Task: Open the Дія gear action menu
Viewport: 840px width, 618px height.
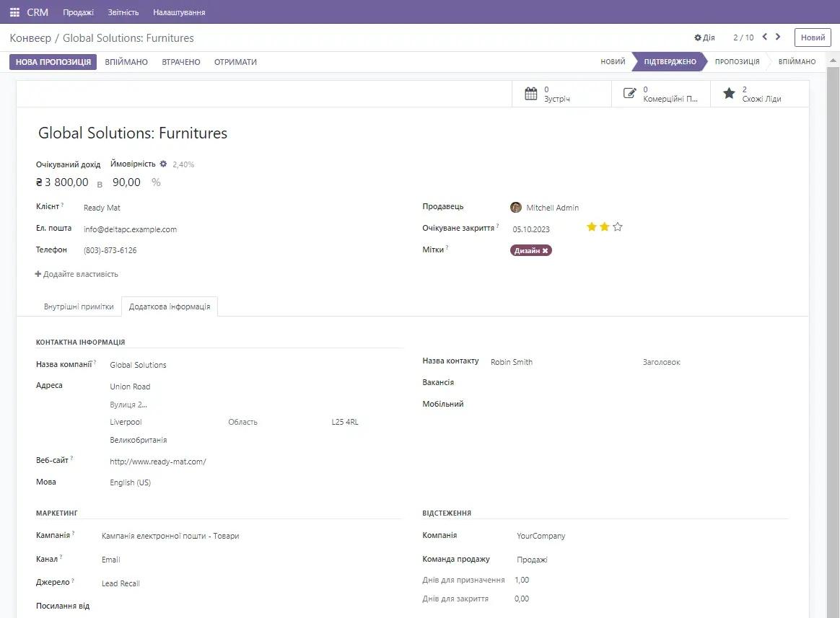Action: pyautogui.click(x=704, y=37)
